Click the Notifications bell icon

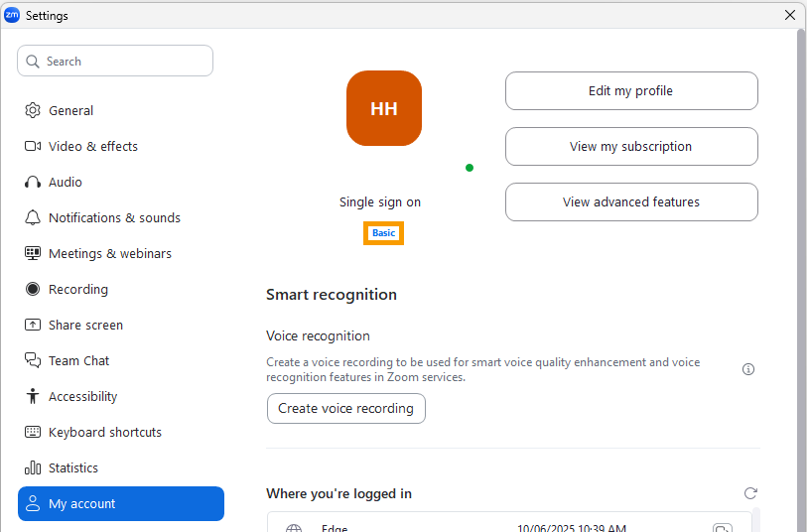33,217
